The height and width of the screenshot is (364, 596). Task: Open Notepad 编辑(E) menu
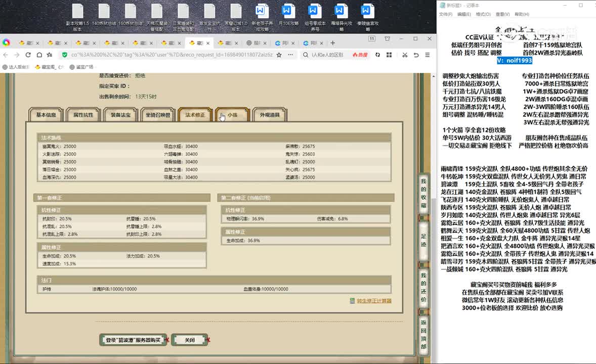(464, 15)
